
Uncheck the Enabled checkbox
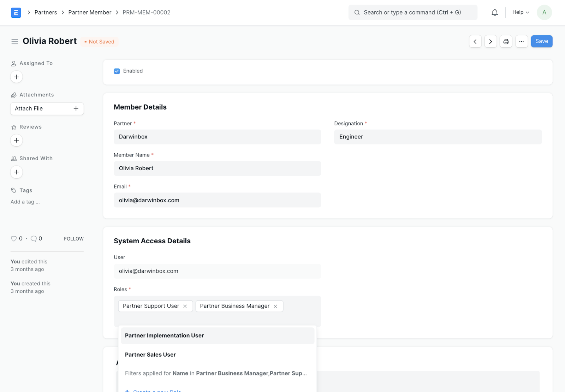tap(117, 71)
